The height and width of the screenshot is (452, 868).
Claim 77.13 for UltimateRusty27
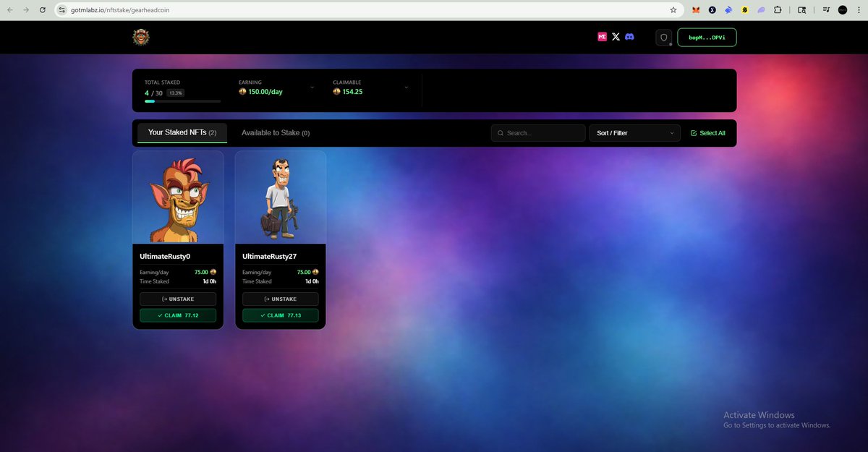(x=281, y=315)
